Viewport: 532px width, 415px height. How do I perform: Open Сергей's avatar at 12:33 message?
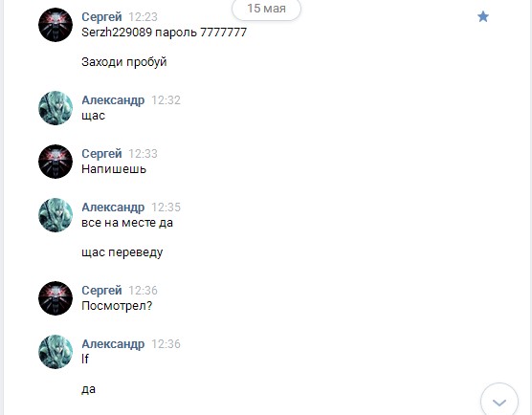55,162
